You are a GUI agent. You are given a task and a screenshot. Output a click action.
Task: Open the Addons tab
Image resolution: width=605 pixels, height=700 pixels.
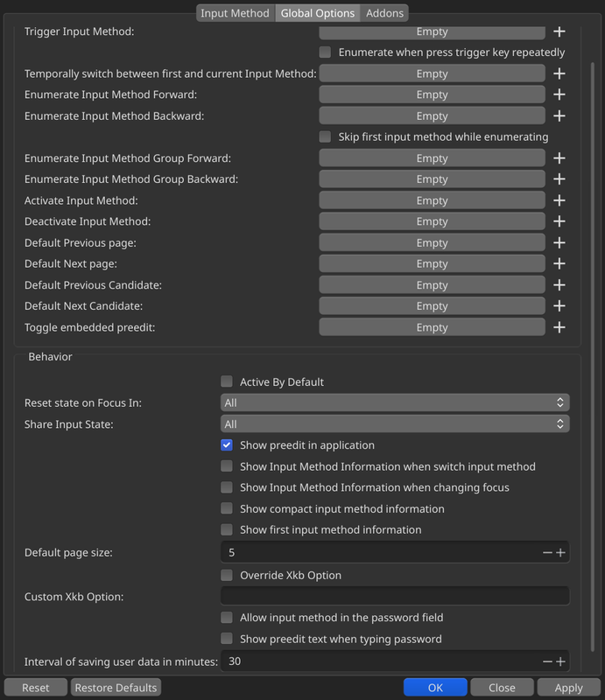[x=384, y=13]
